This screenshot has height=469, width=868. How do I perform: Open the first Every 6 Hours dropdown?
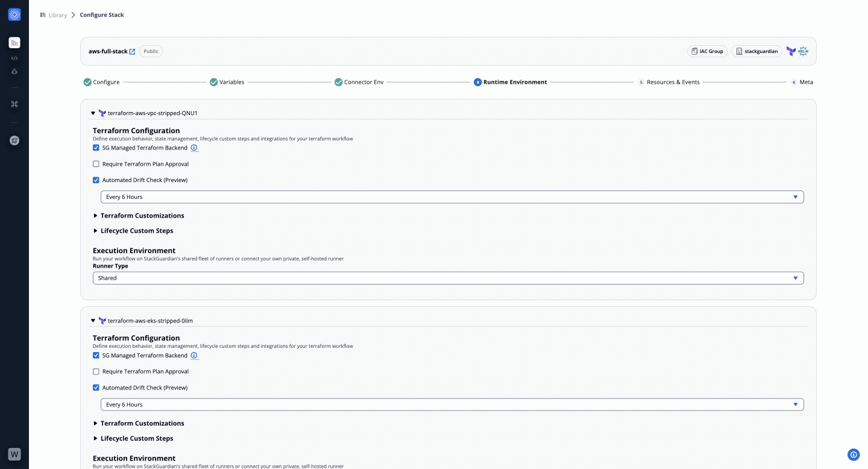pyautogui.click(x=451, y=197)
